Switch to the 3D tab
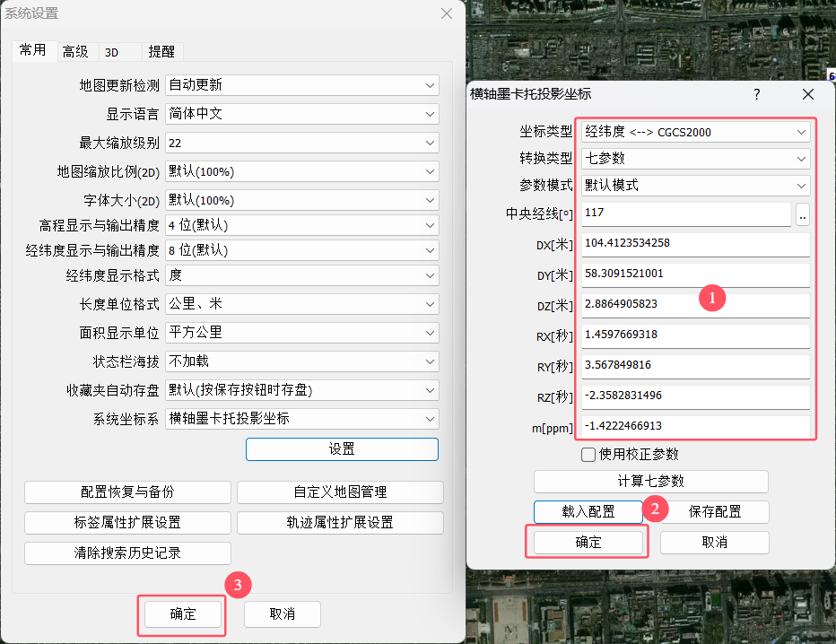This screenshot has width=836, height=644. tap(112, 52)
